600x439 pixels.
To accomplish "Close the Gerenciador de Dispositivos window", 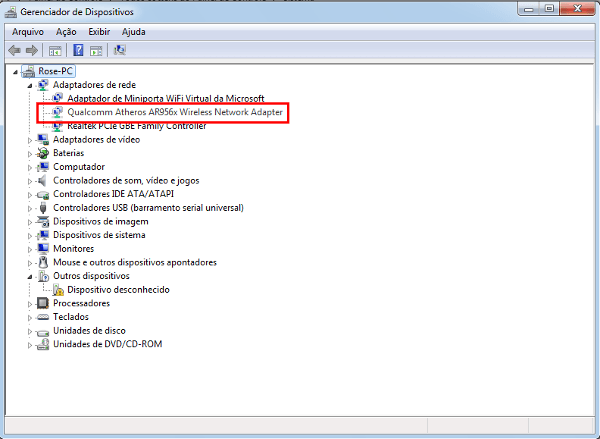I will 578,9.
